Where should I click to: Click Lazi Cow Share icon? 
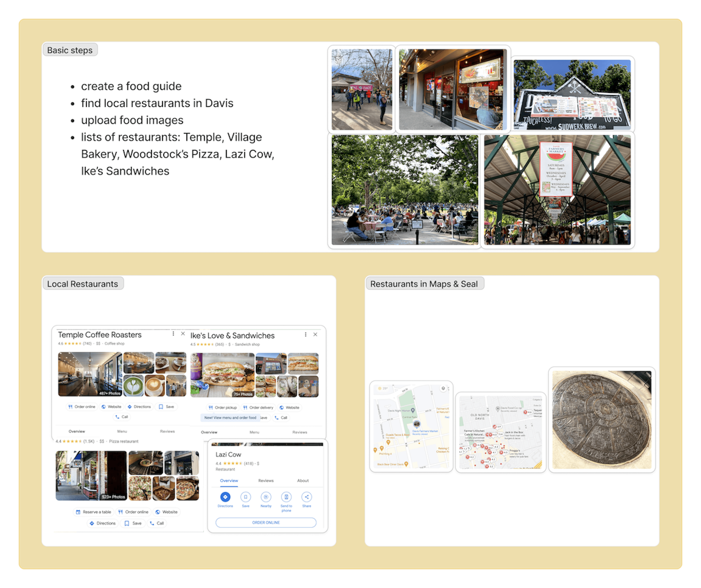click(x=306, y=497)
